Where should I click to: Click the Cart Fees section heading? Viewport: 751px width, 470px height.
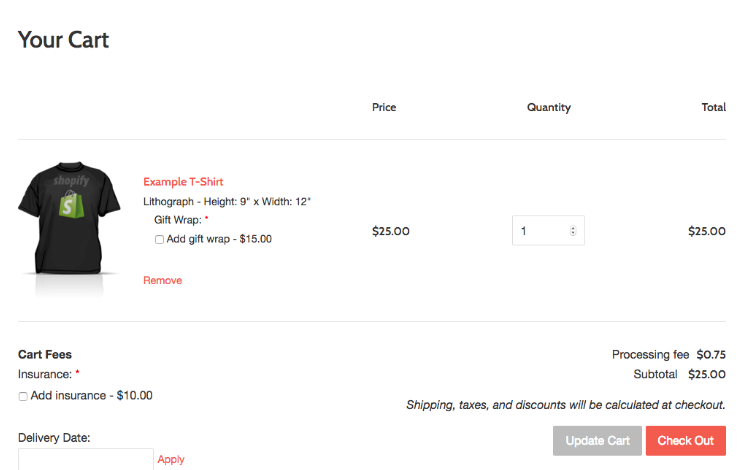click(45, 354)
